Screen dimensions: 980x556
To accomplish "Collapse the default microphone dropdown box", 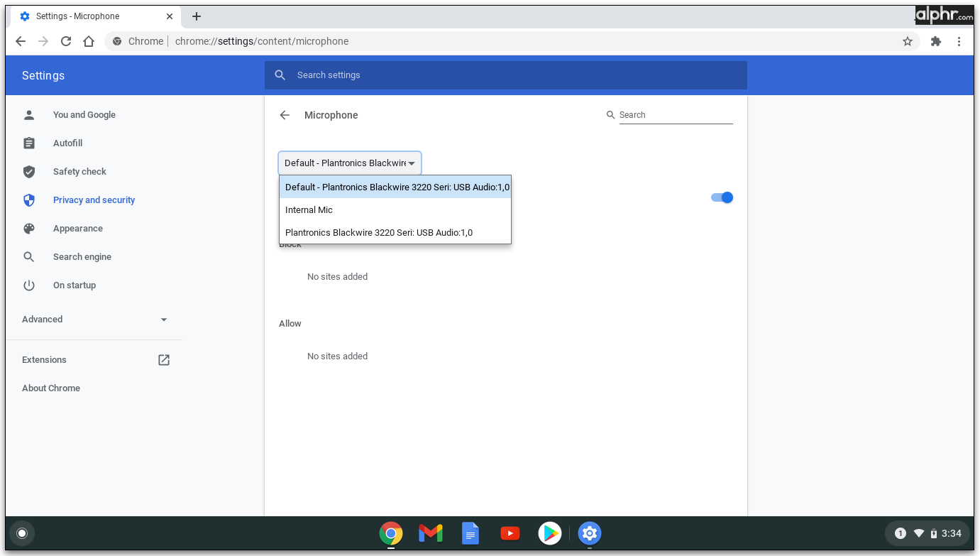I will coord(350,163).
